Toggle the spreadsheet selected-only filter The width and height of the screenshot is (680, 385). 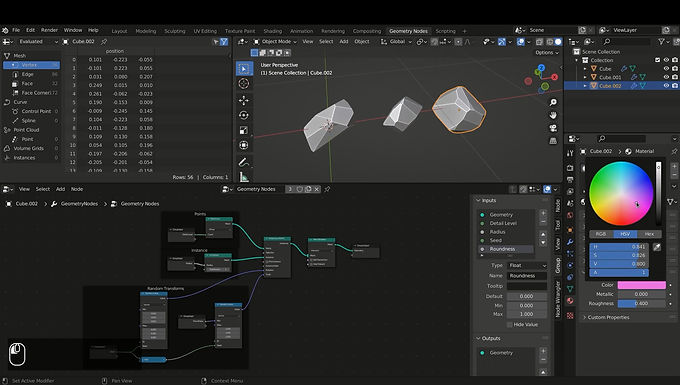click(216, 42)
